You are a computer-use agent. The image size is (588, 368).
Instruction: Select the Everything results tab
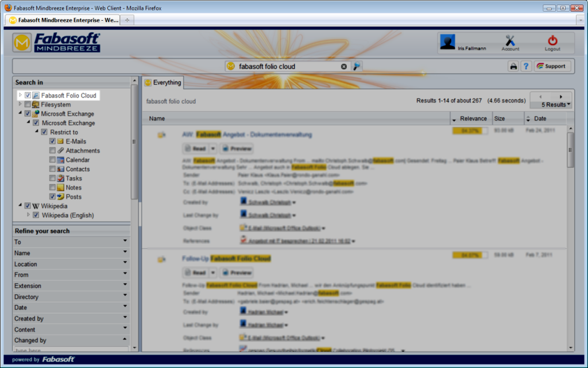point(163,83)
